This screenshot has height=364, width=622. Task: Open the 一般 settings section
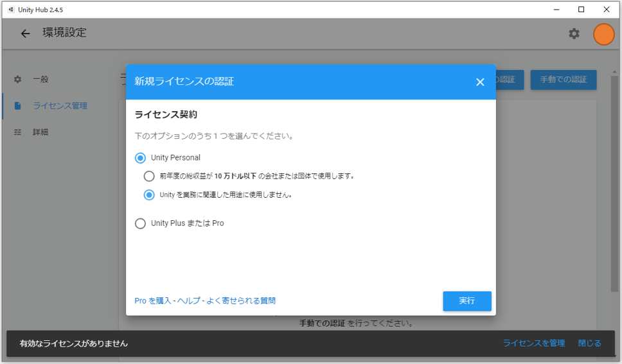(x=40, y=80)
